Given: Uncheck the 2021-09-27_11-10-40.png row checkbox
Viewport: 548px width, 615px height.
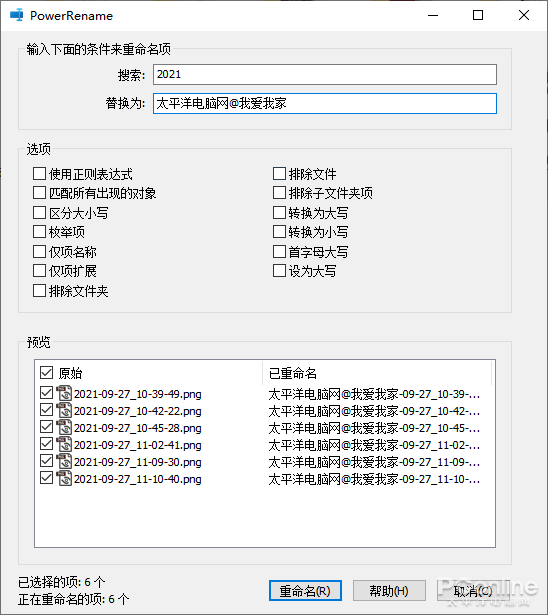Looking at the screenshot, I should 46,478.
